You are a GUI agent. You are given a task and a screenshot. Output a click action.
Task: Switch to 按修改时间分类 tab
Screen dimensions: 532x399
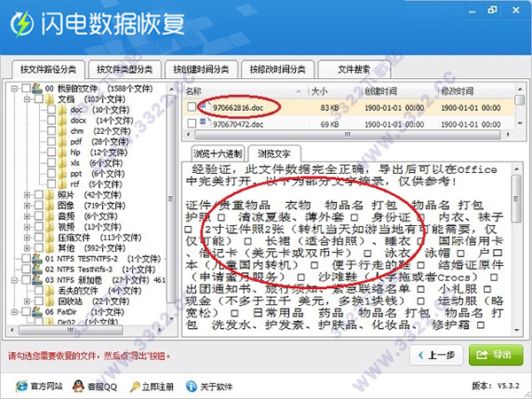click(x=278, y=69)
